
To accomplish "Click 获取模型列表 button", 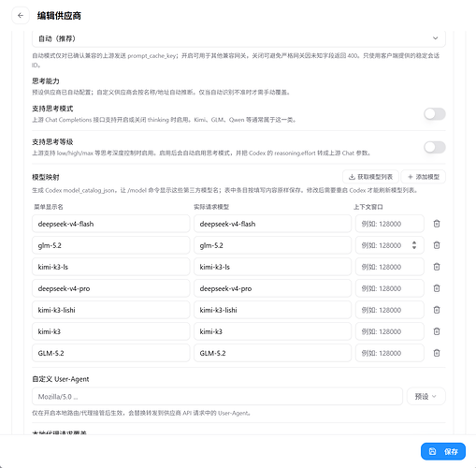I will point(370,177).
